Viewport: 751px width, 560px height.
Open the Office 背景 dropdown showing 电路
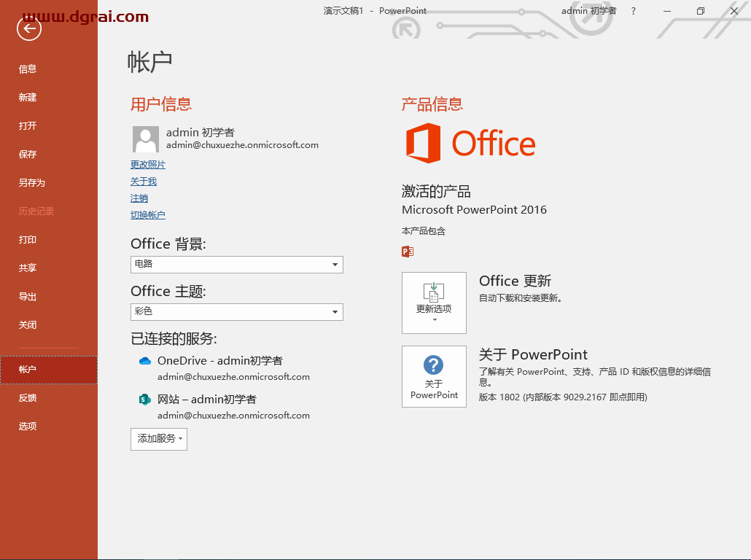[x=237, y=265]
